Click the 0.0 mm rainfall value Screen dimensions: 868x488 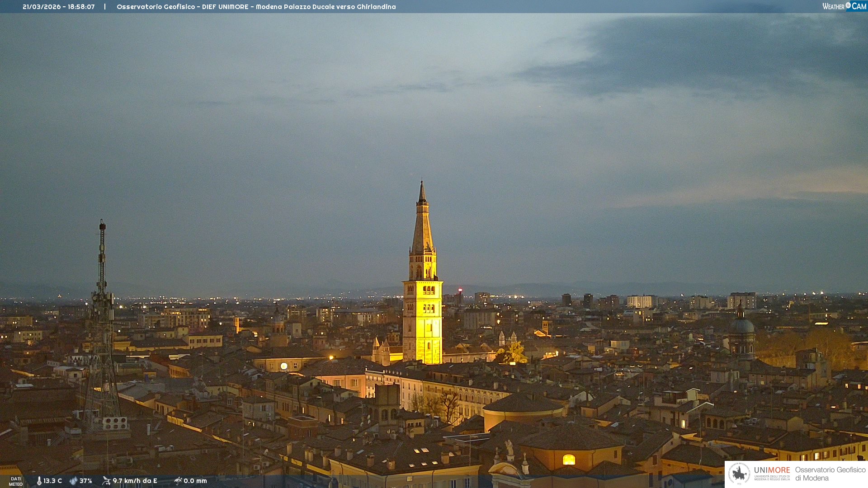click(x=195, y=481)
